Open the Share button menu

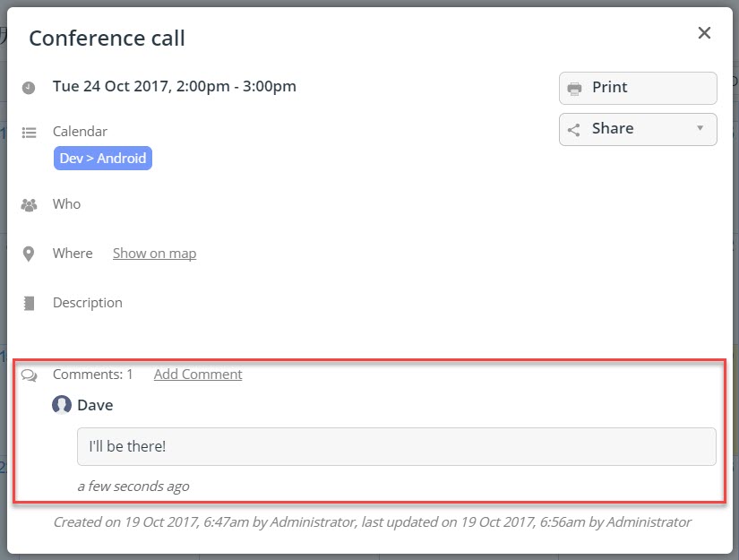(x=638, y=129)
